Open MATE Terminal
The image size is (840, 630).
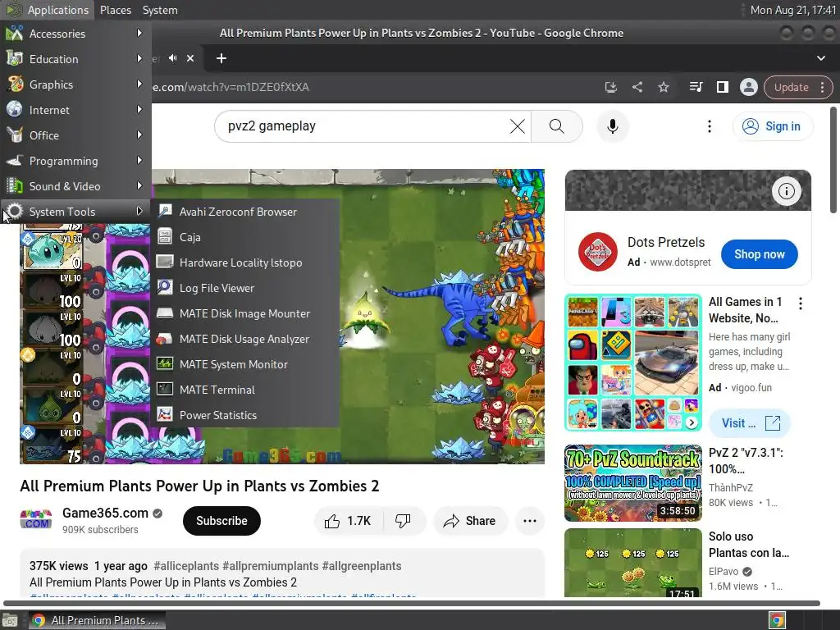tap(244, 390)
